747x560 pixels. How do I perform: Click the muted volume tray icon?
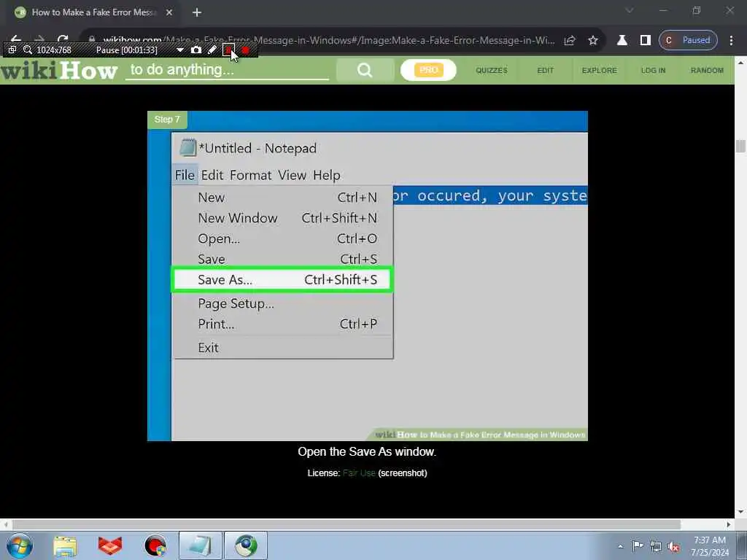point(673,547)
